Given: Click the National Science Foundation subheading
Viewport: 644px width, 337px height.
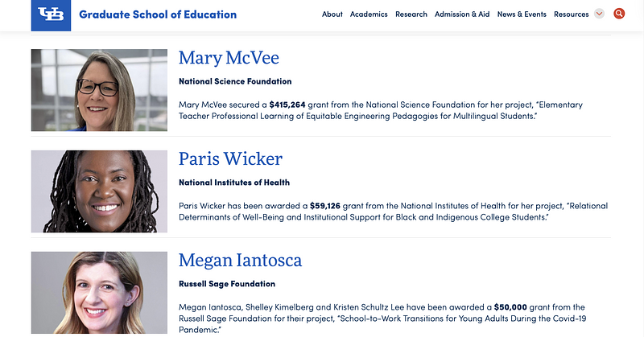Looking at the screenshot, I should point(235,81).
